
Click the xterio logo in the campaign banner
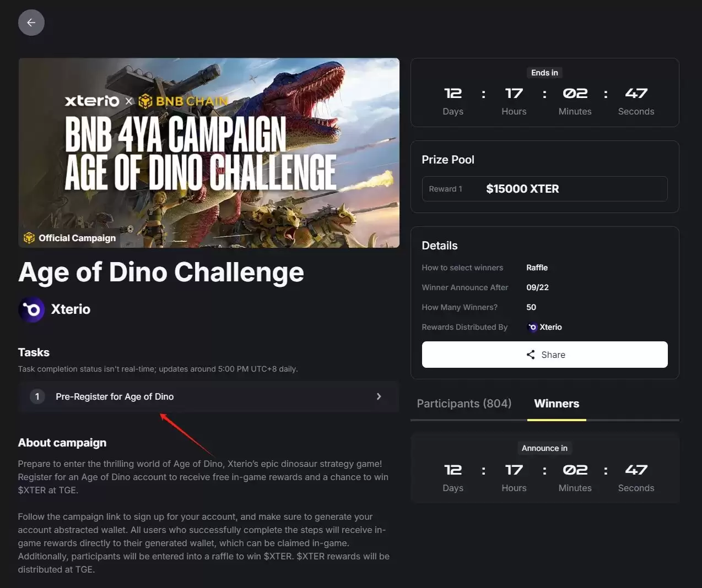(91, 101)
